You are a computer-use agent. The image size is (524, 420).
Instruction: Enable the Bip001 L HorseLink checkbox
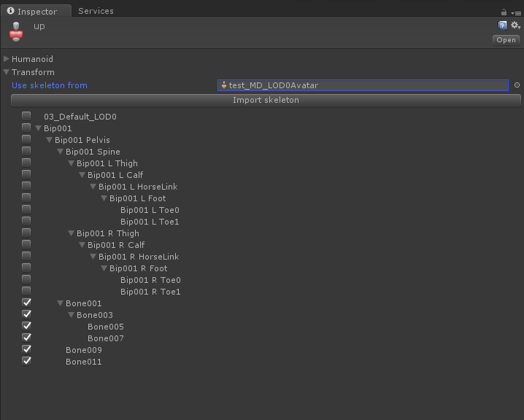click(26, 186)
